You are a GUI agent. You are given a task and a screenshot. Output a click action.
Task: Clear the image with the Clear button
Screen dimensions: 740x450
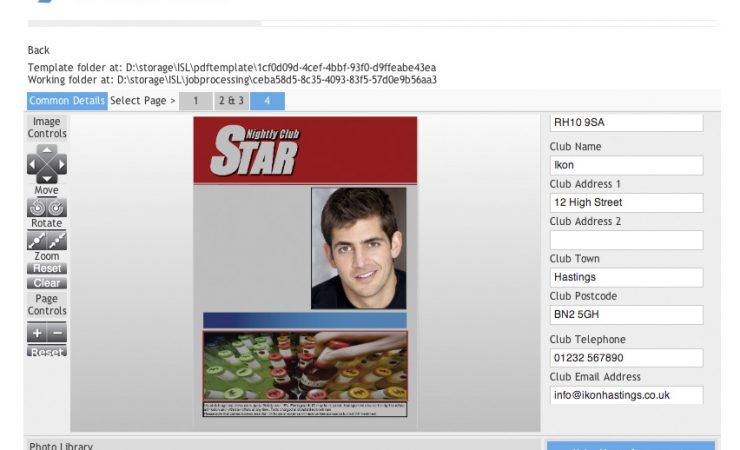coord(47,283)
